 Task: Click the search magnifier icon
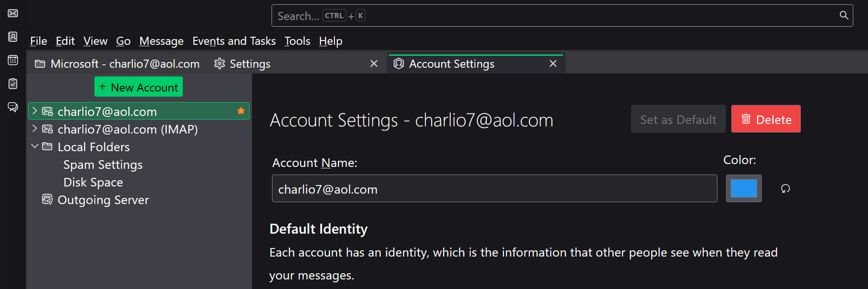(x=844, y=15)
